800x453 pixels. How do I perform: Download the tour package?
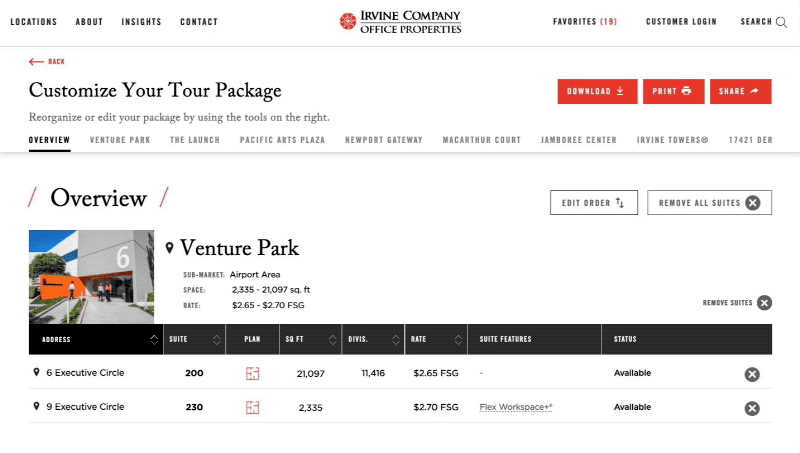pyautogui.click(x=597, y=91)
